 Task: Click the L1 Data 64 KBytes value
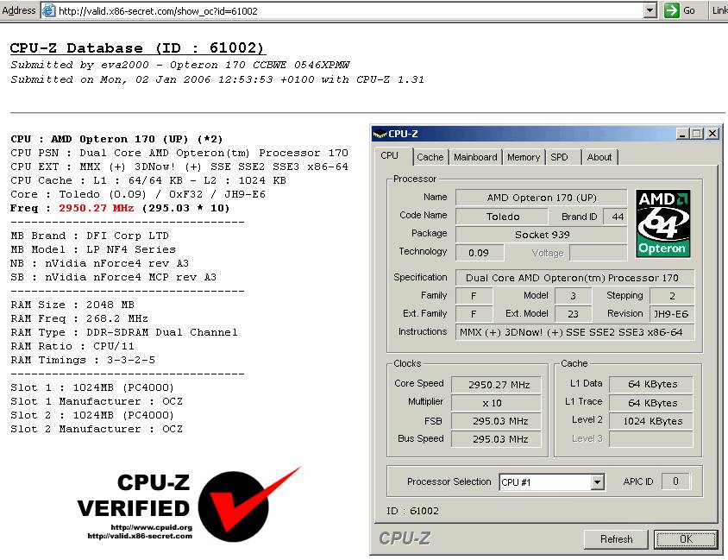tap(651, 384)
